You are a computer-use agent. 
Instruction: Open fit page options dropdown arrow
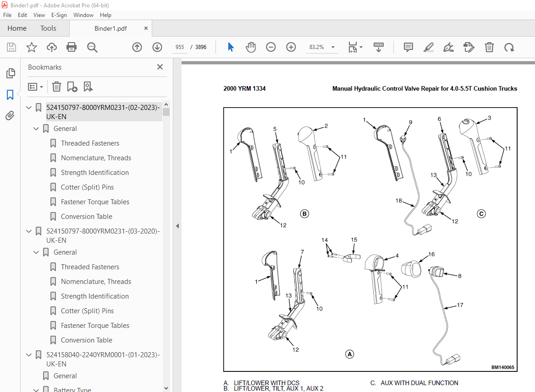click(x=361, y=47)
